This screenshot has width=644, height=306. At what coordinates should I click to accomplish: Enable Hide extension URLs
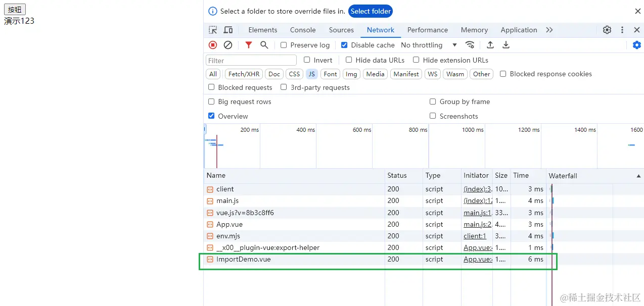point(416,60)
